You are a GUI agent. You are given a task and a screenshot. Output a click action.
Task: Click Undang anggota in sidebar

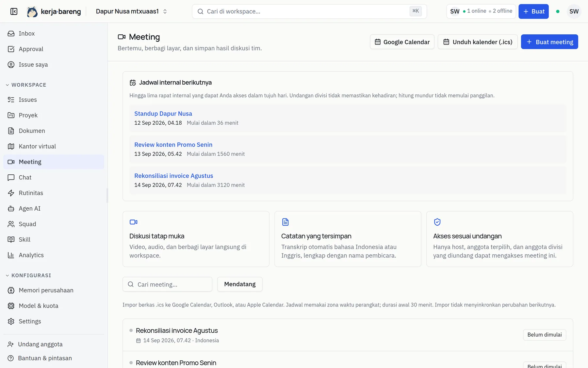tap(54, 344)
